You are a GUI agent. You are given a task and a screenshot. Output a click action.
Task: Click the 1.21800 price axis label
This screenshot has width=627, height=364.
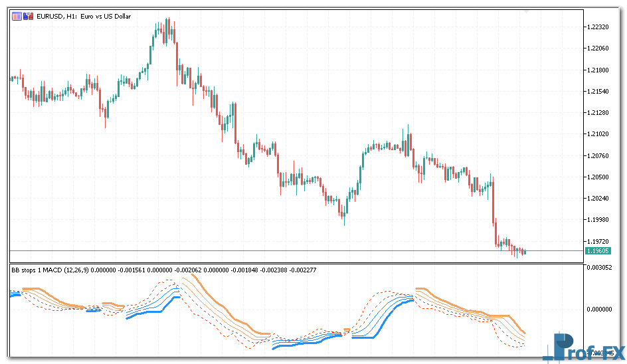[x=599, y=70]
